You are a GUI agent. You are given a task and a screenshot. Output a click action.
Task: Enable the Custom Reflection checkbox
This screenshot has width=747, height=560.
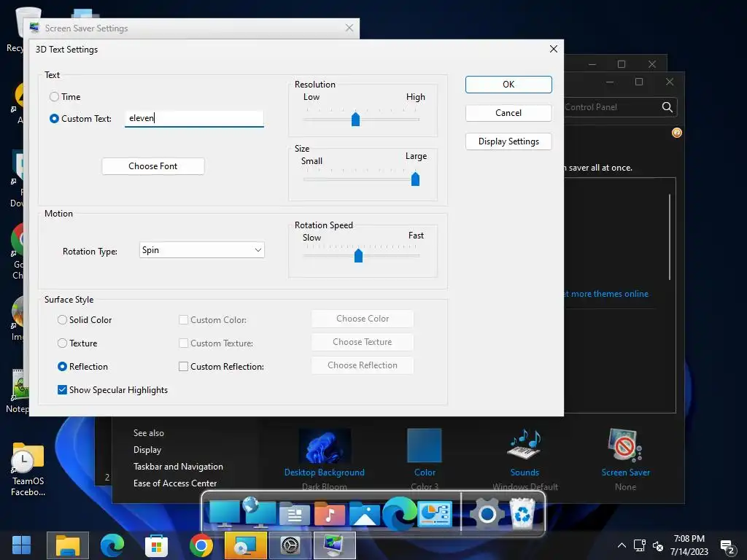tap(183, 367)
